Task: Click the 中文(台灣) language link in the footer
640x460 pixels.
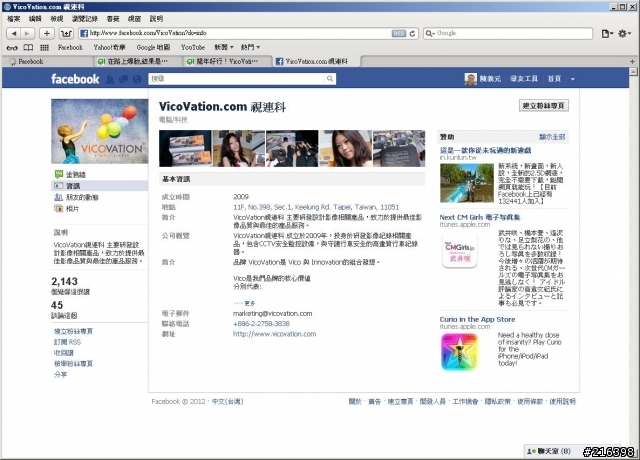Action: [227, 402]
